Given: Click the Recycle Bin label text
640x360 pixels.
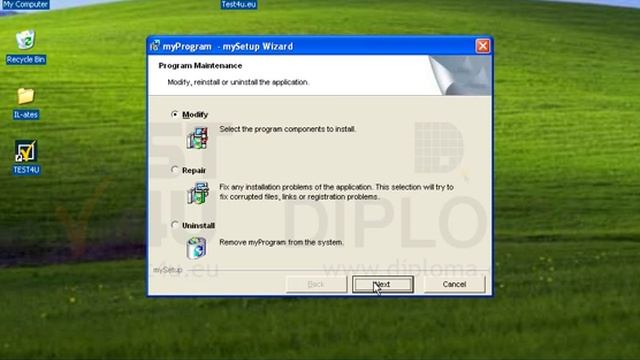Looking at the screenshot, I should click(26, 60).
